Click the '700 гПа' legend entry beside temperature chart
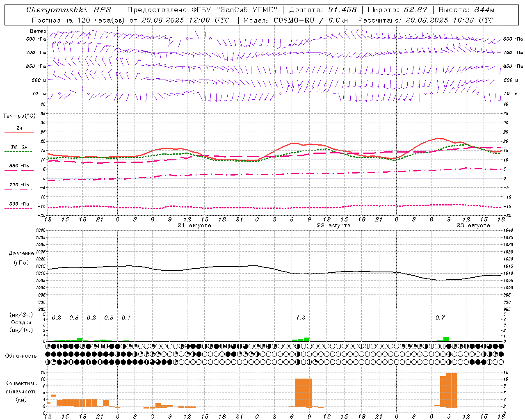 tap(19, 185)
